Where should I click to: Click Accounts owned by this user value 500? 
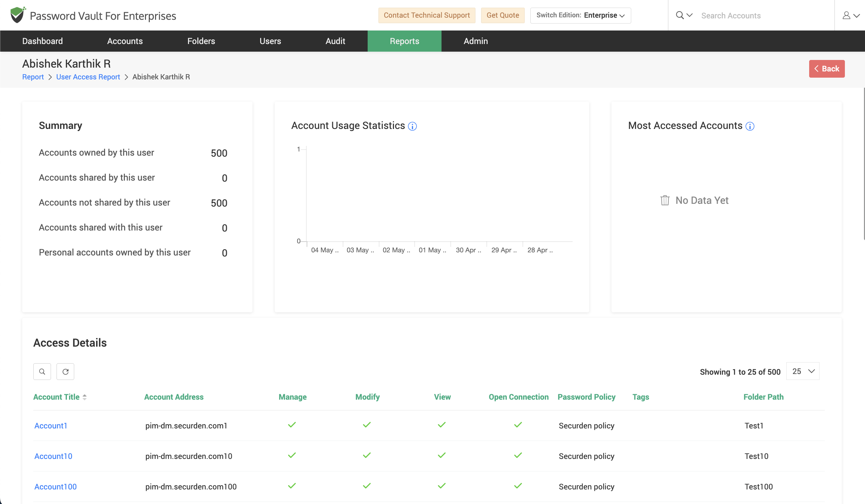[x=219, y=153]
